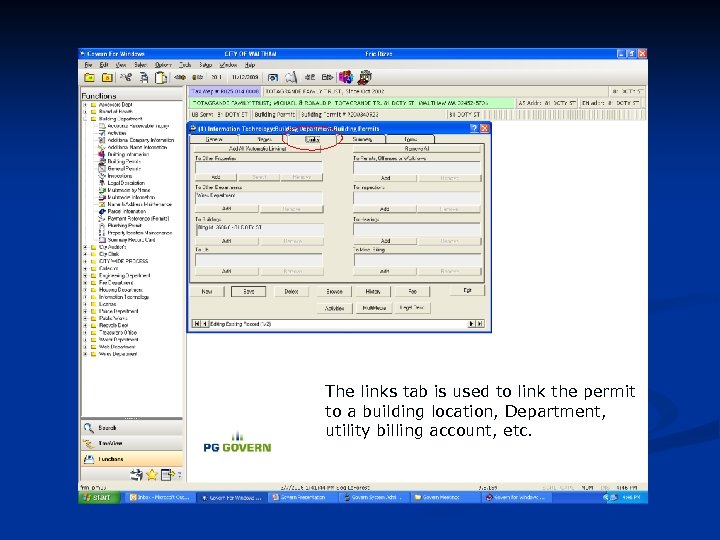Click the Delete button
This screenshot has width=720, height=540.
click(x=291, y=292)
